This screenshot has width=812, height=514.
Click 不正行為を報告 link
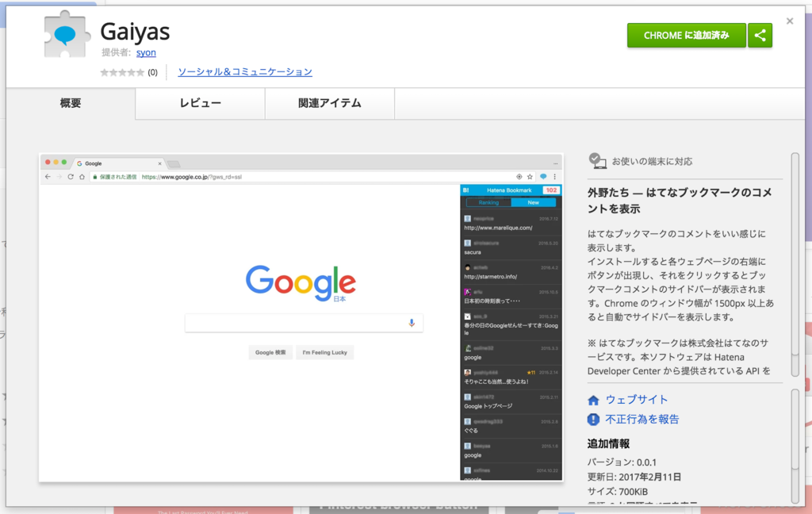(642, 419)
